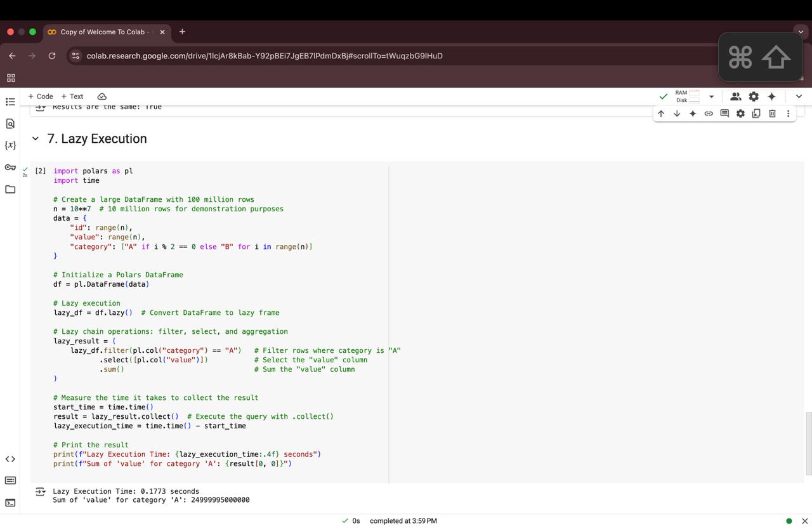Click the 'Lazy Execution Time: 0.1773 seconds' output

[x=126, y=491]
